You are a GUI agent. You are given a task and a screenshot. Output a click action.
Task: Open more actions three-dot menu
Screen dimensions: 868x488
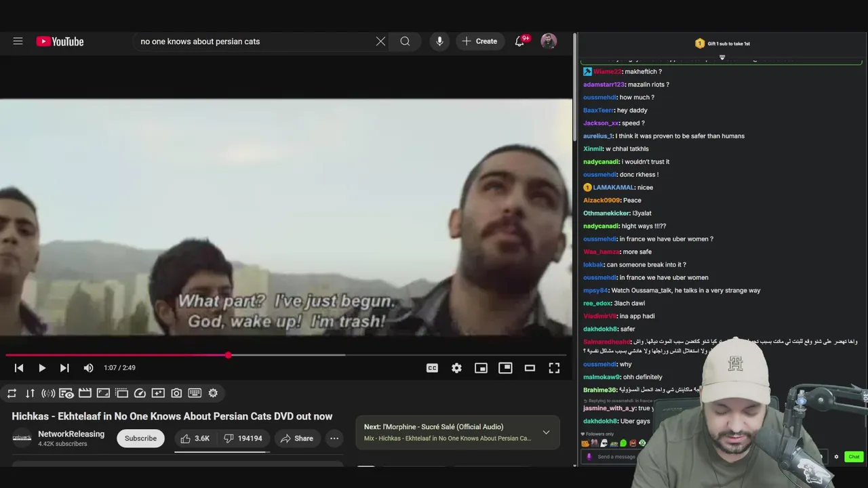tap(334, 439)
